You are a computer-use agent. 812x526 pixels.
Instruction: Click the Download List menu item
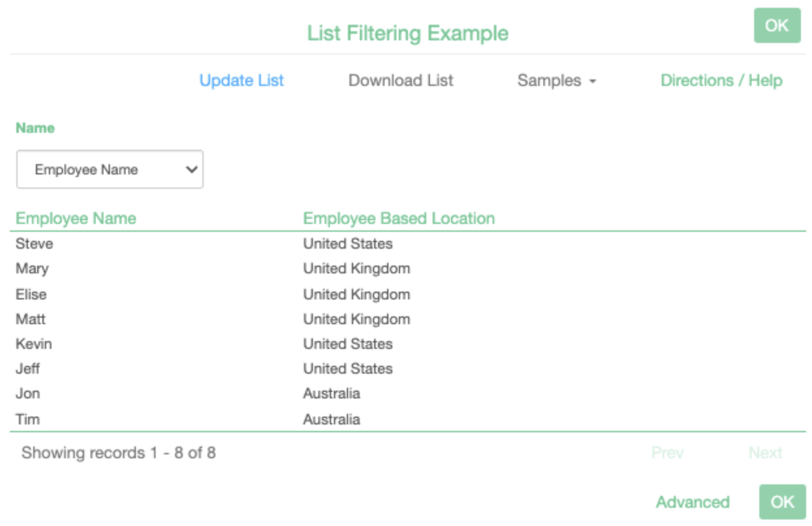coord(401,81)
